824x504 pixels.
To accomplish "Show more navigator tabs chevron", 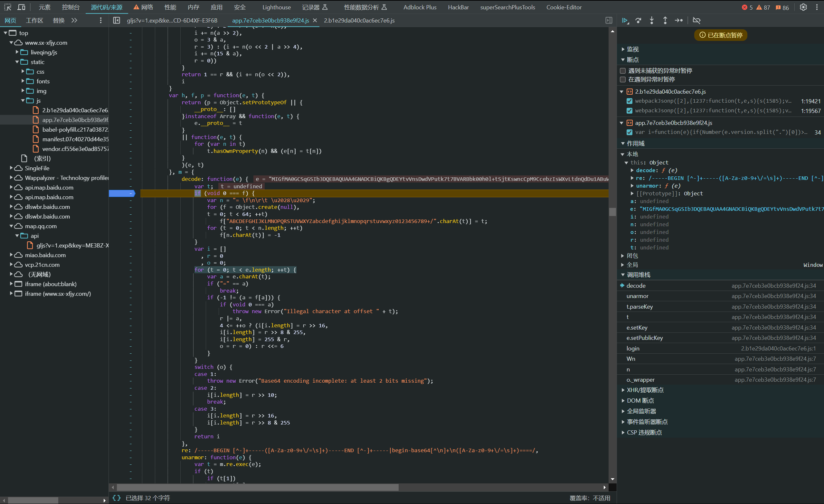I will (74, 20).
